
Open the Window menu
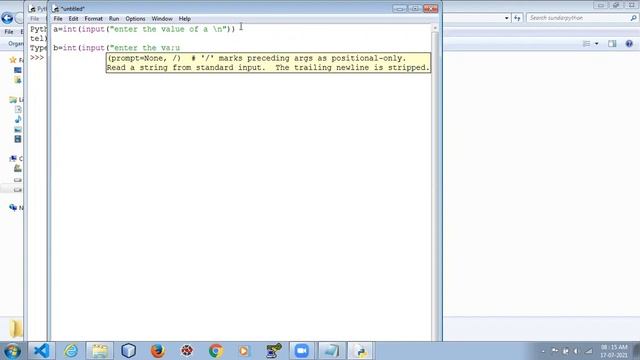coord(162,19)
